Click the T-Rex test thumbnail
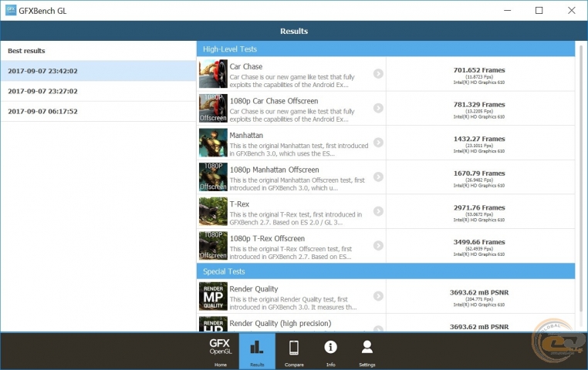The width and height of the screenshot is (588, 370). coord(213,211)
